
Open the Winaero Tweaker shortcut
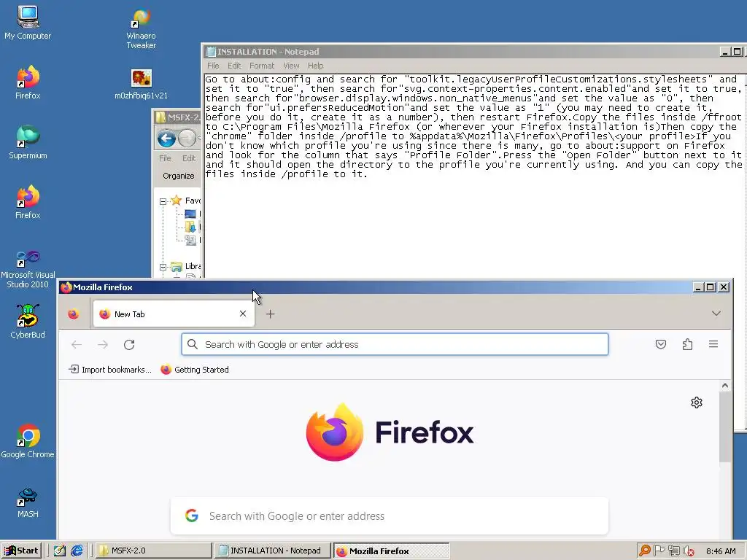point(141,28)
